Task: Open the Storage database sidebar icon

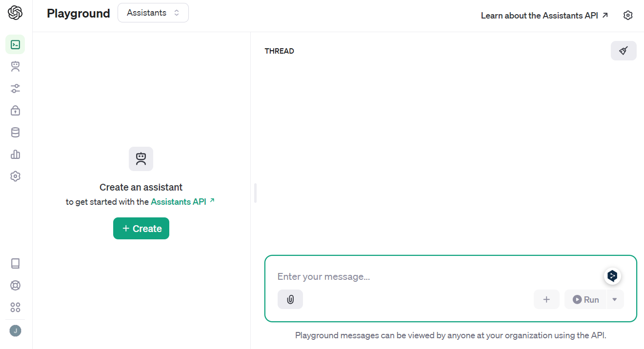Action: [x=15, y=133]
